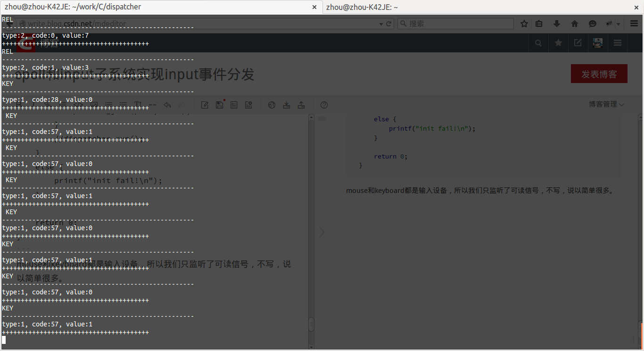This screenshot has width=644, height=351.
Task: Open the question mark help icon in the editor
Action: tap(324, 105)
